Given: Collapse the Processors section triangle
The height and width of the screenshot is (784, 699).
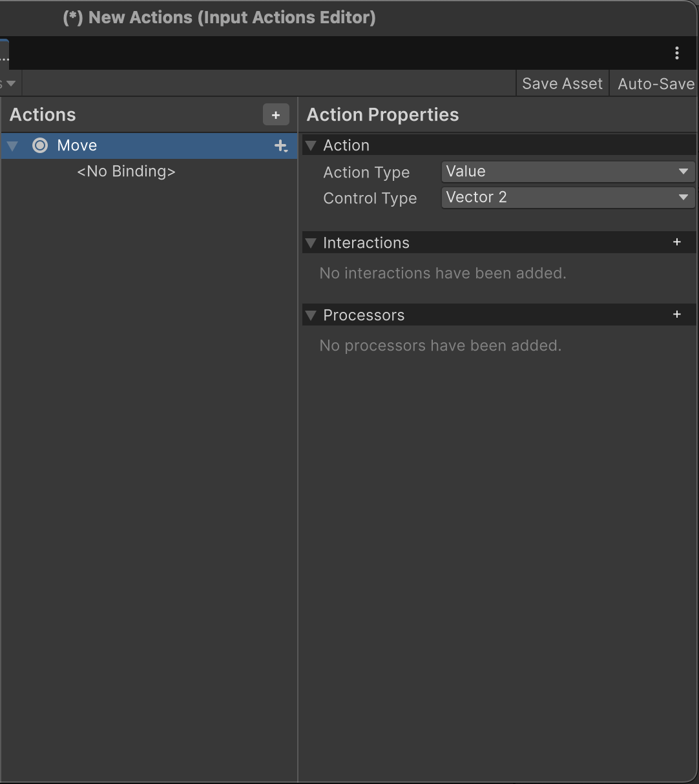Looking at the screenshot, I should click(311, 316).
